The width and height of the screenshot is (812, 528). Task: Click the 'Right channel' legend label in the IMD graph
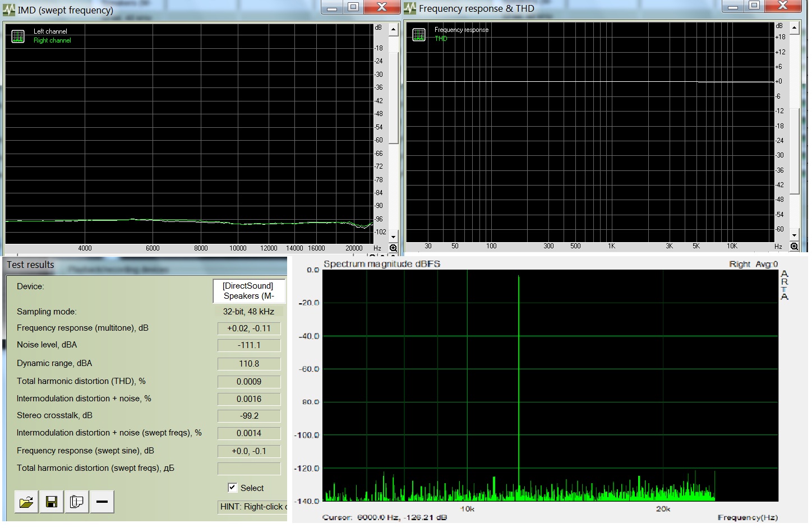point(52,40)
